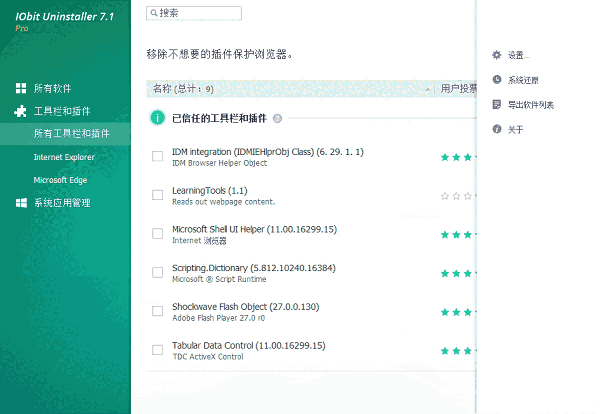Click the settings gear icon
The height and width of the screenshot is (414, 600).
coord(497,55)
